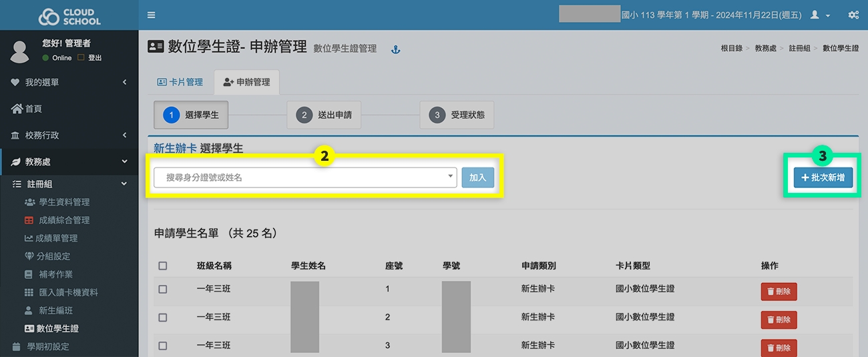Open 學生資料管理 in sidebar
868x357 pixels.
click(x=63, y=202)
